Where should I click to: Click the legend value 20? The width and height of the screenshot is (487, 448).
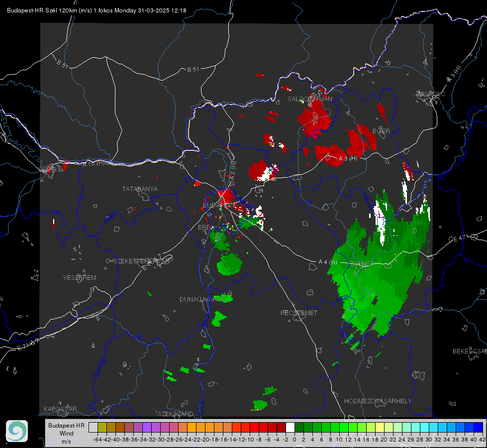coord(384,440)
